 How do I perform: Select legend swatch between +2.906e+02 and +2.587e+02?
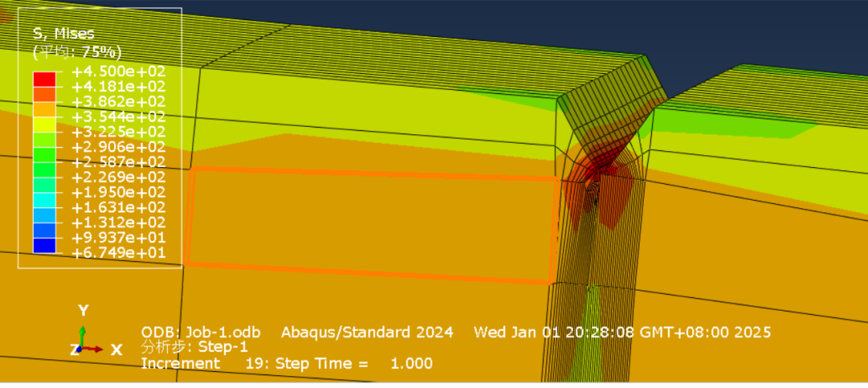[x=44, y=155]
